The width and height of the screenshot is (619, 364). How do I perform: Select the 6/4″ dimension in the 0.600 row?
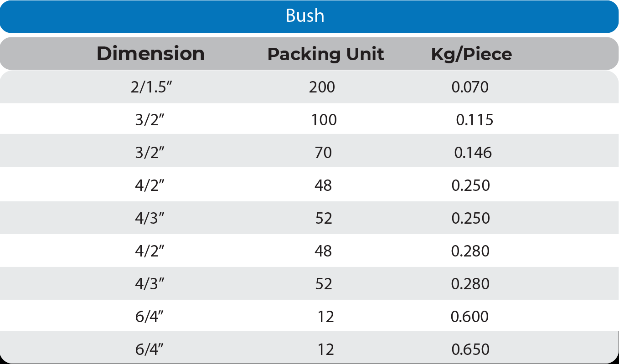[150, 316]
